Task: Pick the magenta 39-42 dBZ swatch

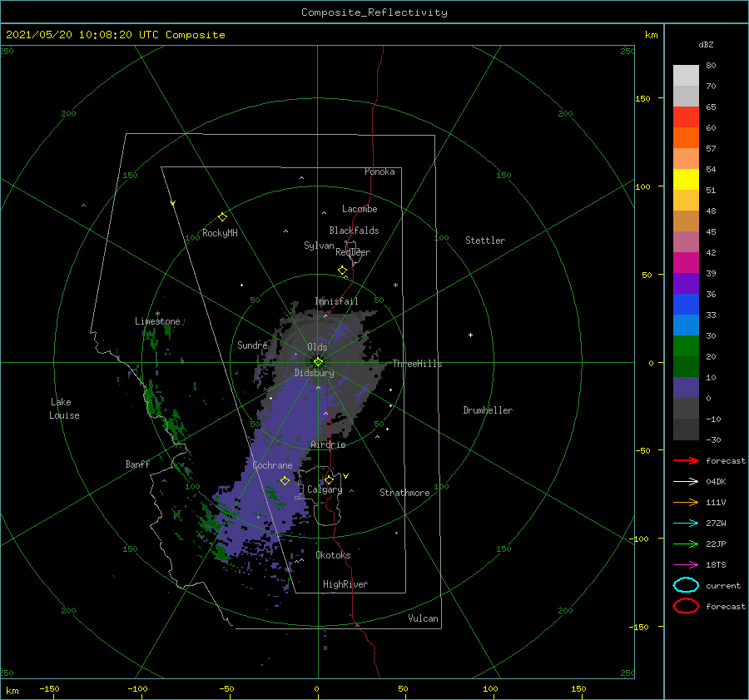Action: pos(686,262)
